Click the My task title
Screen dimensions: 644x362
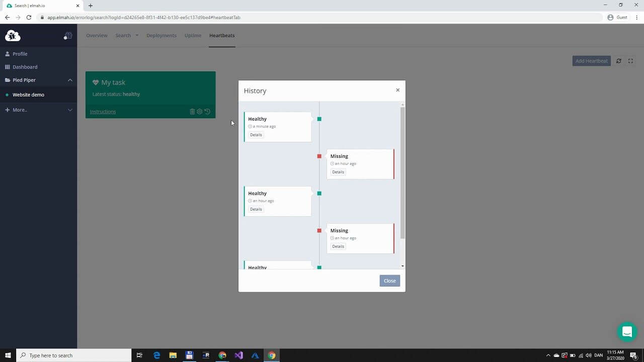113,82
